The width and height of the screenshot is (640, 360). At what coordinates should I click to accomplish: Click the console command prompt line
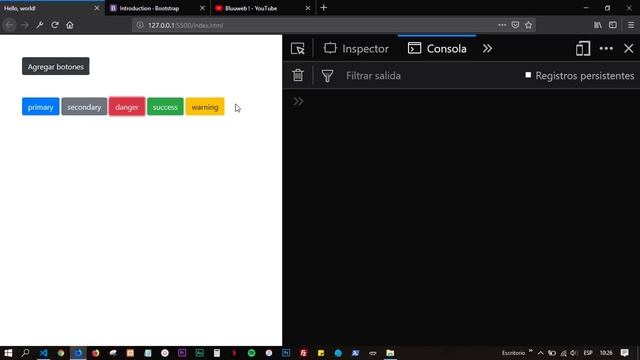pyautogui.click(x=461, y=101)
